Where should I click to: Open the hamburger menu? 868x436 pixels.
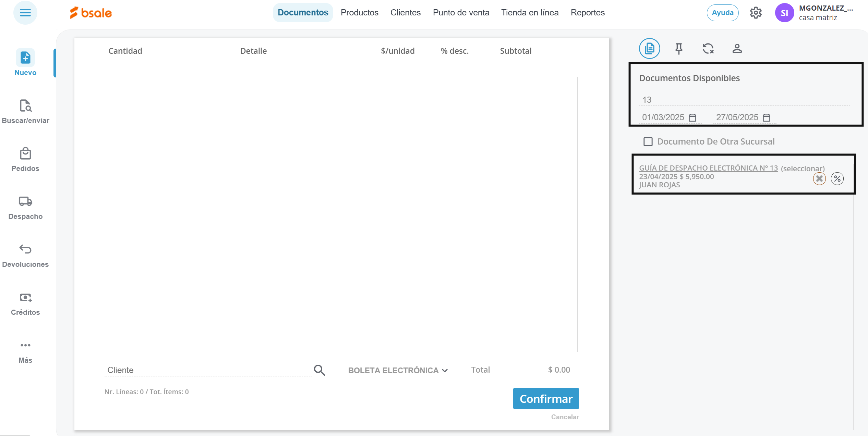pos(25,13)
